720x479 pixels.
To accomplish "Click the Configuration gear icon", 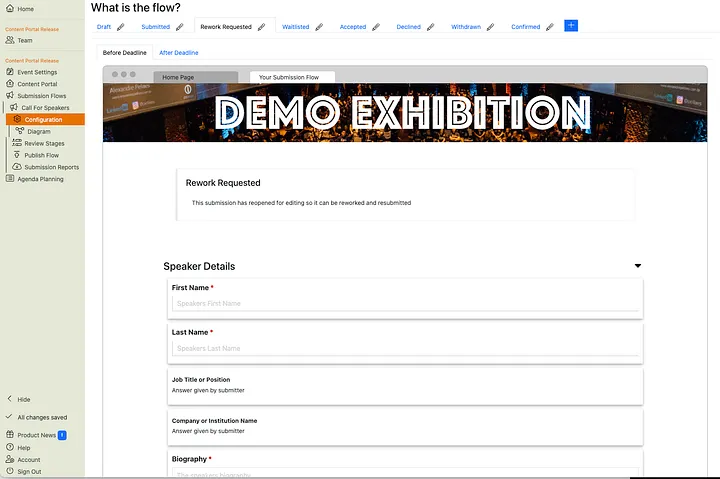I will pyautogui.click(x=17, y=119).
